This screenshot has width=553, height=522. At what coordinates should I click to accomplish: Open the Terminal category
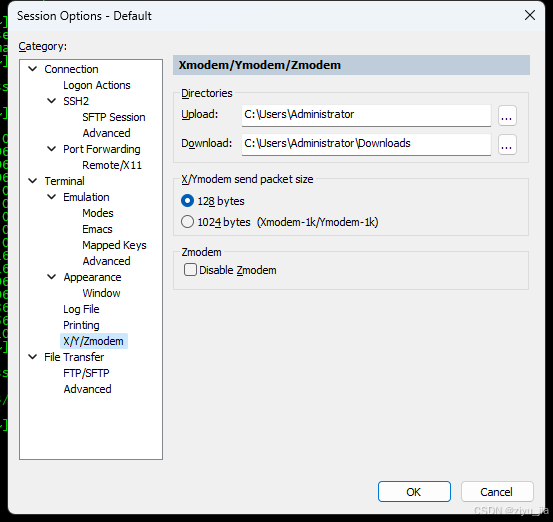(65, 181)
